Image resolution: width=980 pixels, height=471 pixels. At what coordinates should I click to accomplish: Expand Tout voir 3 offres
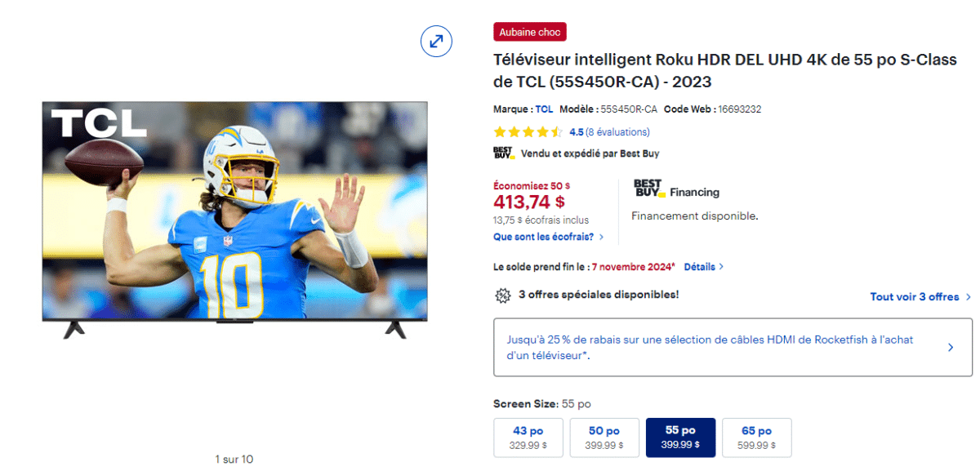click(x=920, y=296)
